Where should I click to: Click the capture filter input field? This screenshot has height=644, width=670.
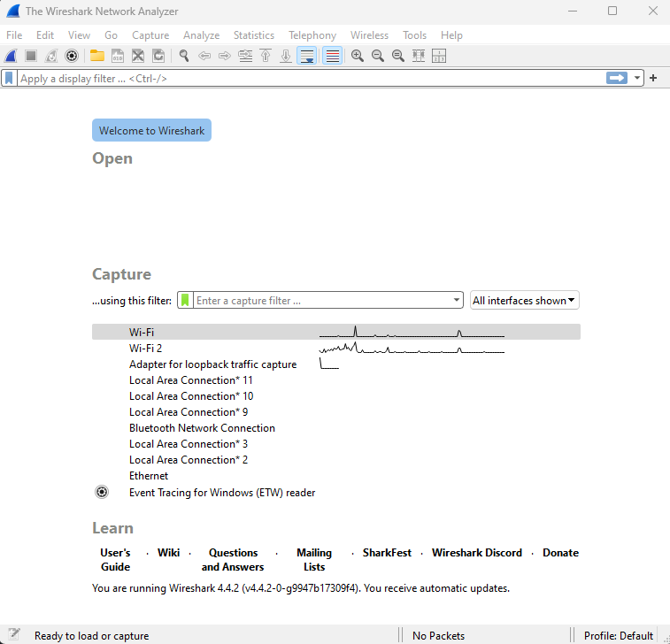322,301
